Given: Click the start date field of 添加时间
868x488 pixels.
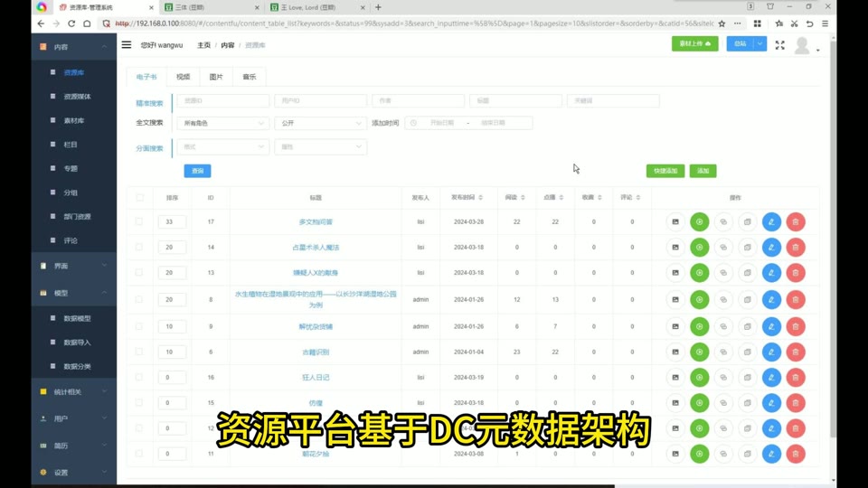Looking at the screenshot, I should point(442,123).
